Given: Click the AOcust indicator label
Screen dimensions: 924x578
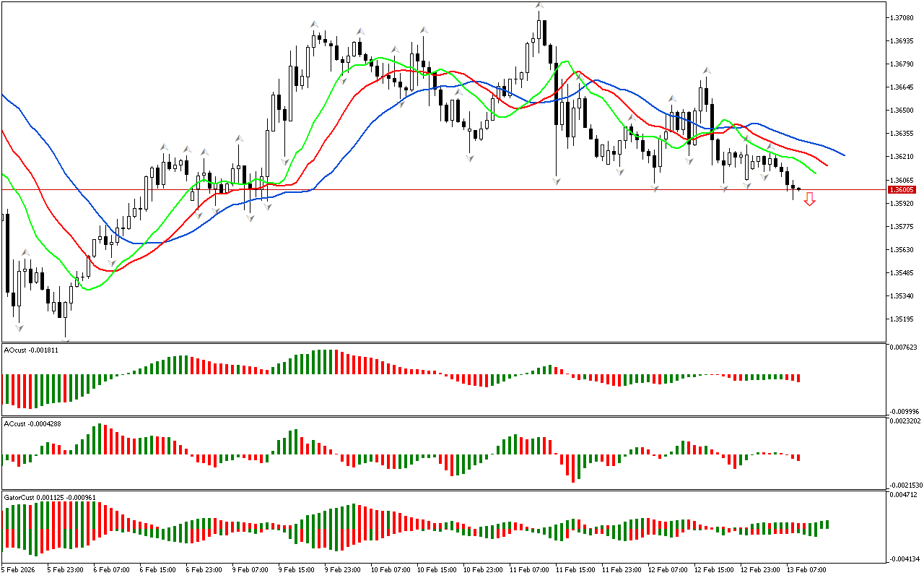Looking at the screenshot, I should click(31, 350).
